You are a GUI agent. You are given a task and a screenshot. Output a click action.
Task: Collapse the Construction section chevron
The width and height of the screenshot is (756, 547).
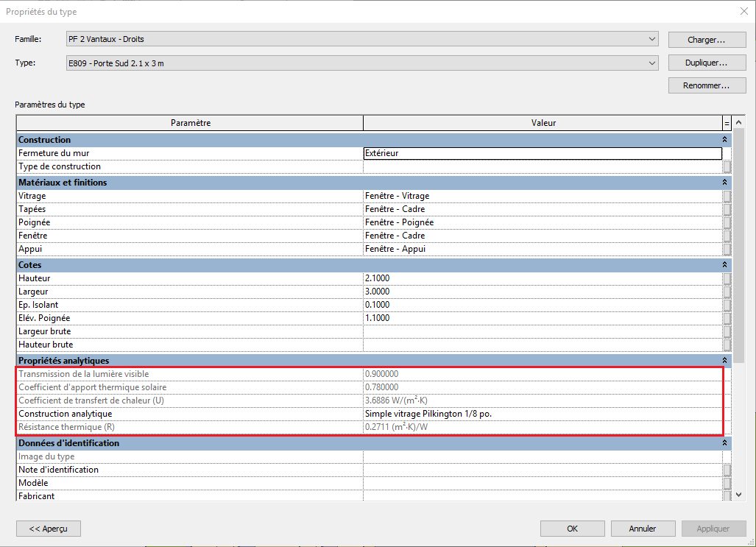pos(724,139)
